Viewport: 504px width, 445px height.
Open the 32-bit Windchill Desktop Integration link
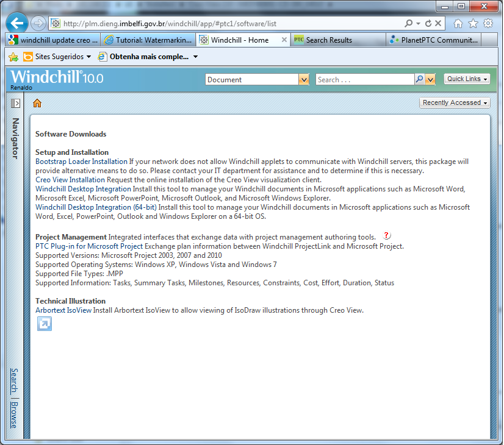[x=83, y=189]
